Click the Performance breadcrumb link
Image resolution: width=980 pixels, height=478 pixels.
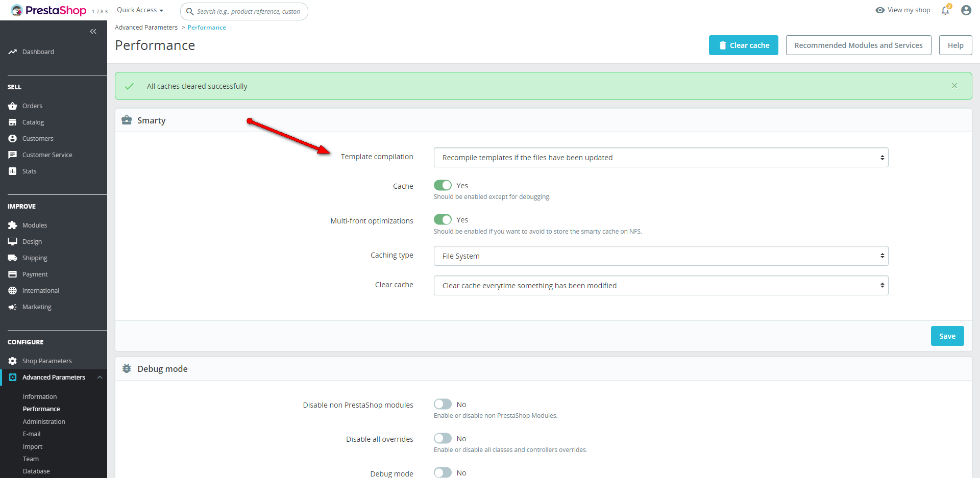[x=207, y=28]
